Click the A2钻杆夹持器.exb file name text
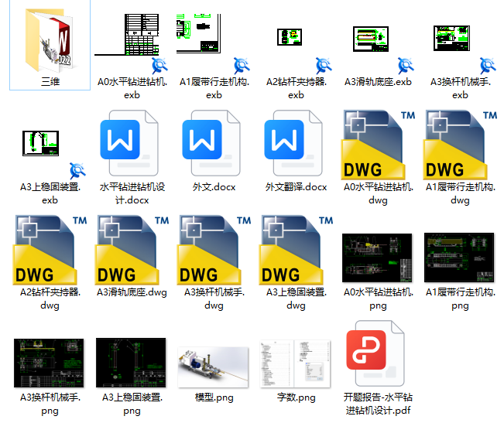Viewport: 504px width, 423px height. click(x=296, y=88)
